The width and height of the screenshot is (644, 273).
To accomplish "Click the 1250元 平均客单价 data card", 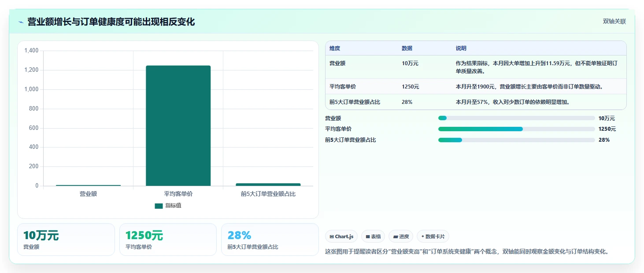I will (x=168, y=240).
